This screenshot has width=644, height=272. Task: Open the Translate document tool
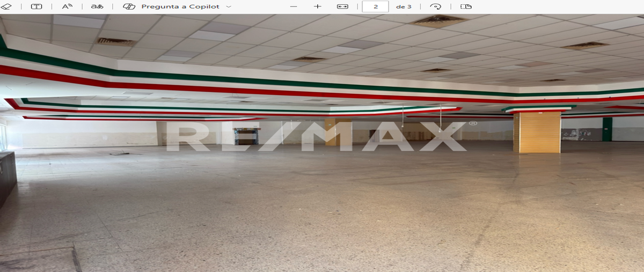coord(97,6)
